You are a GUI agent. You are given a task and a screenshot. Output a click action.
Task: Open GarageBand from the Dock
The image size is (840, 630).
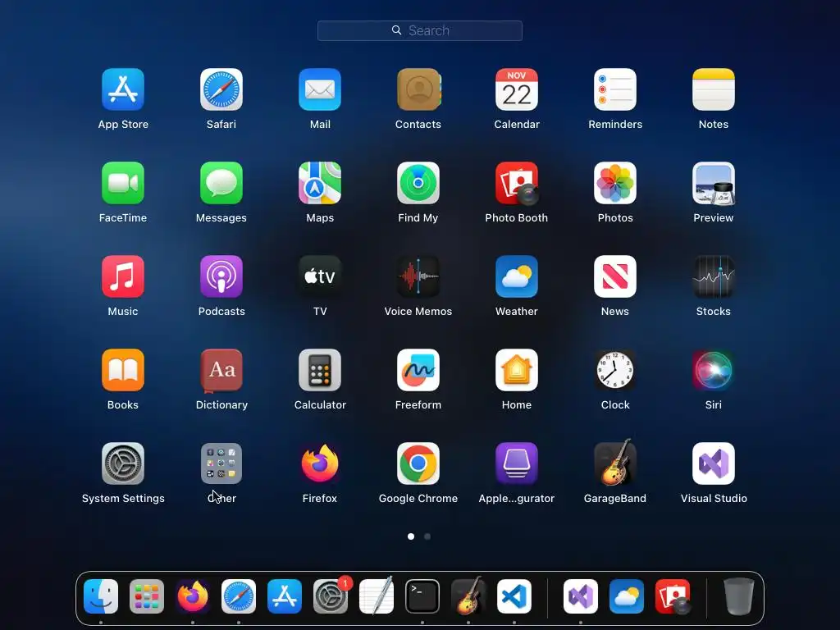pos(468,596)
